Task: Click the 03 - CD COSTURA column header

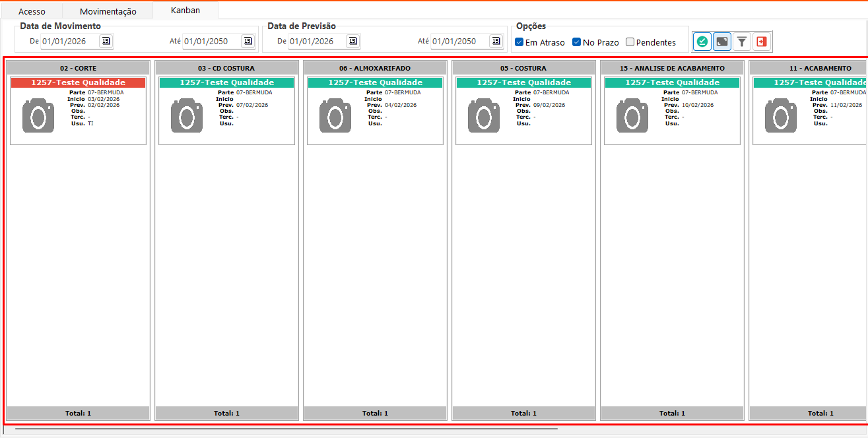Action: (226, 68)
